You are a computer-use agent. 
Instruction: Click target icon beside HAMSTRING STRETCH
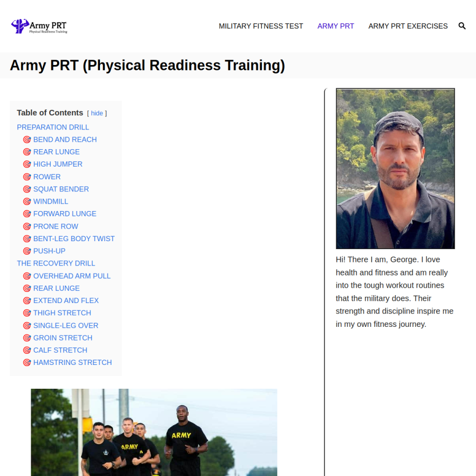pyautogui.click(x=27, y=362)
